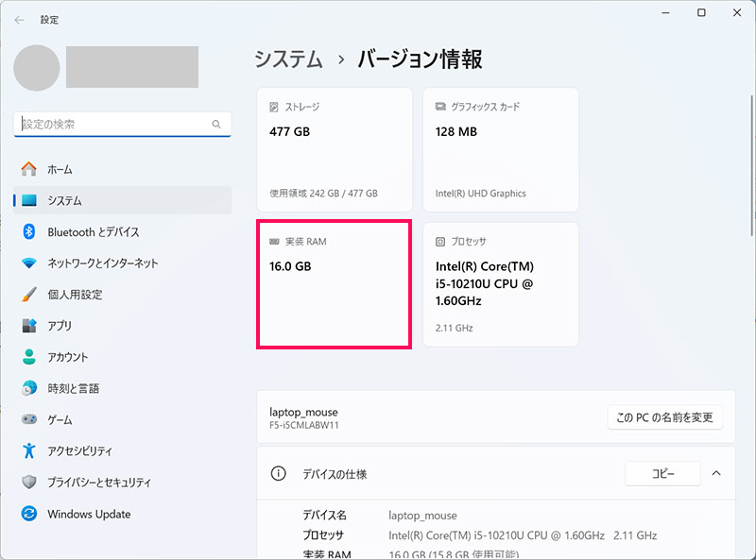This screenshot has width=756, height=560.
Task: Click the user profile avatar
Action: click(x=37, y=68)
